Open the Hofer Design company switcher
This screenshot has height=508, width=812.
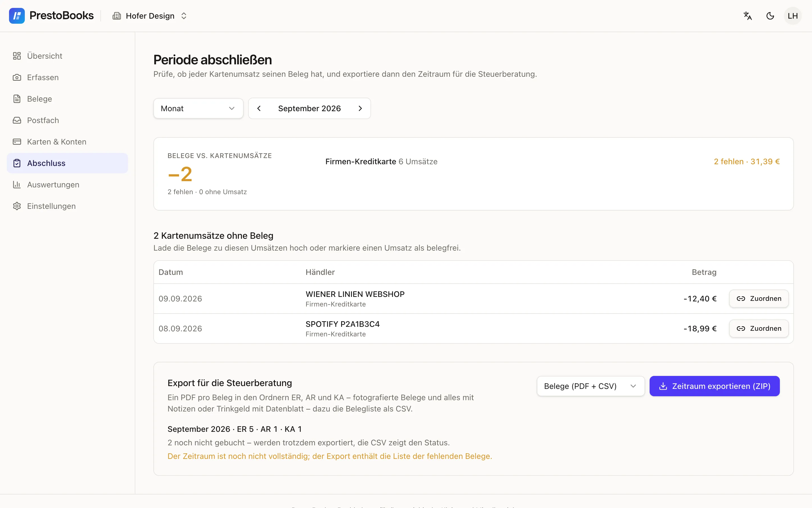pyautogui.click(x=150, y=16)
